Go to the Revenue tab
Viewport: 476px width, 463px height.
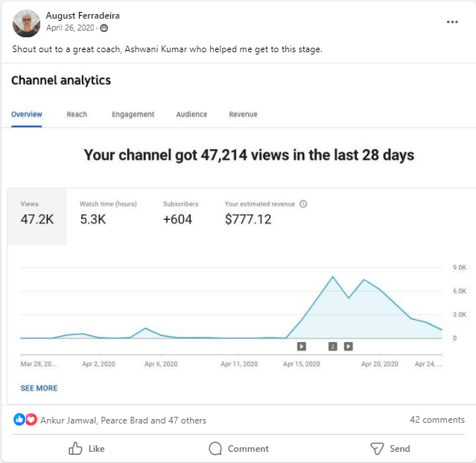point(243,114)
